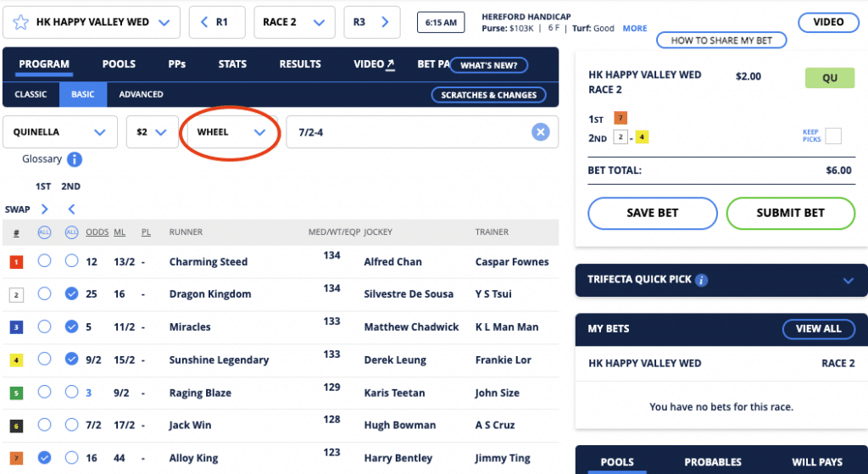The width and height of the screenshot is (868, 474).
Task: Click Raging Blaze odds value 3
Action: [x=88, y=393]
